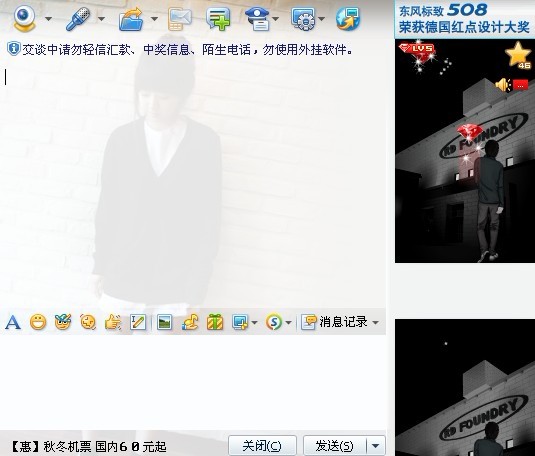Expand the screen capture dropdown arrow

tap(254, 322)
